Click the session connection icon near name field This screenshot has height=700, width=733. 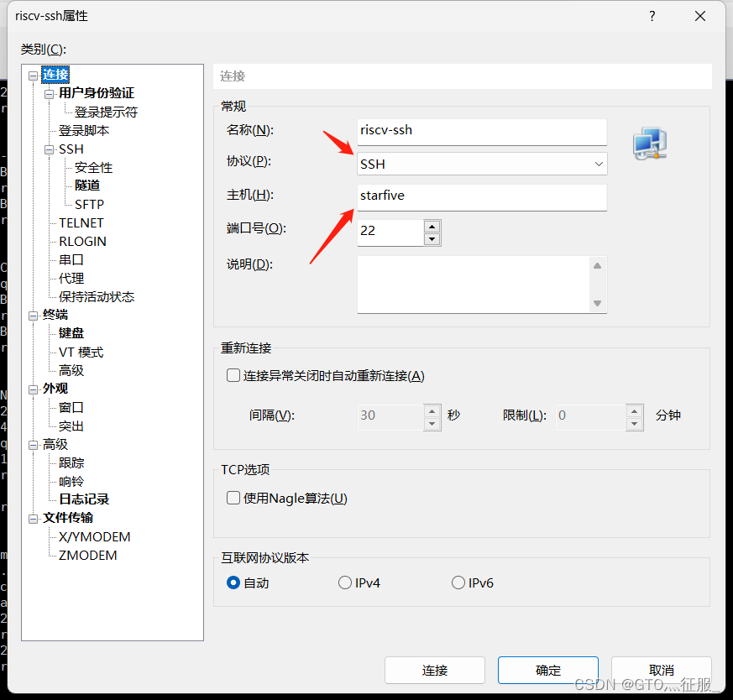pyautogui.click(x=650, y=143)
